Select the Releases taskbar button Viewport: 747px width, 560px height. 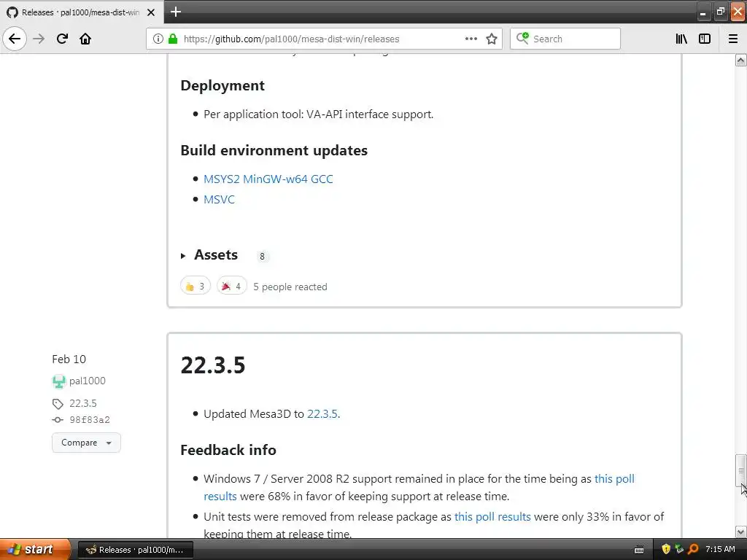click(x=135, y=550)
